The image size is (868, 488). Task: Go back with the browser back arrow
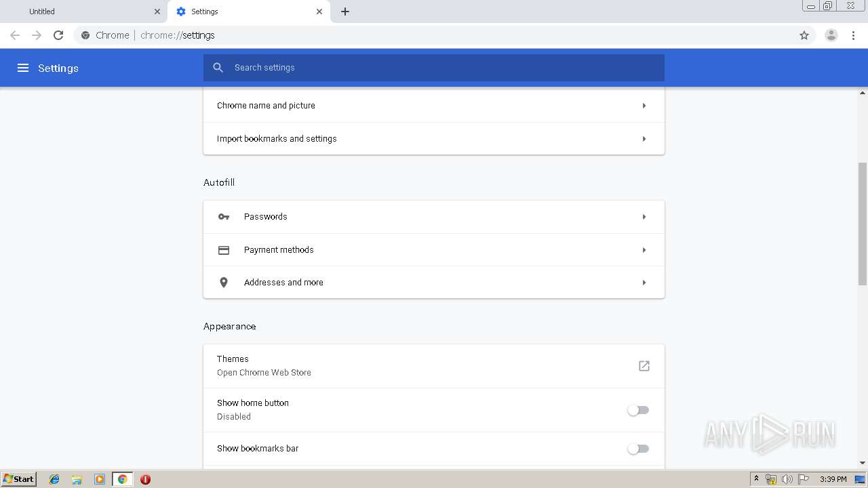(x=15, y=35)
